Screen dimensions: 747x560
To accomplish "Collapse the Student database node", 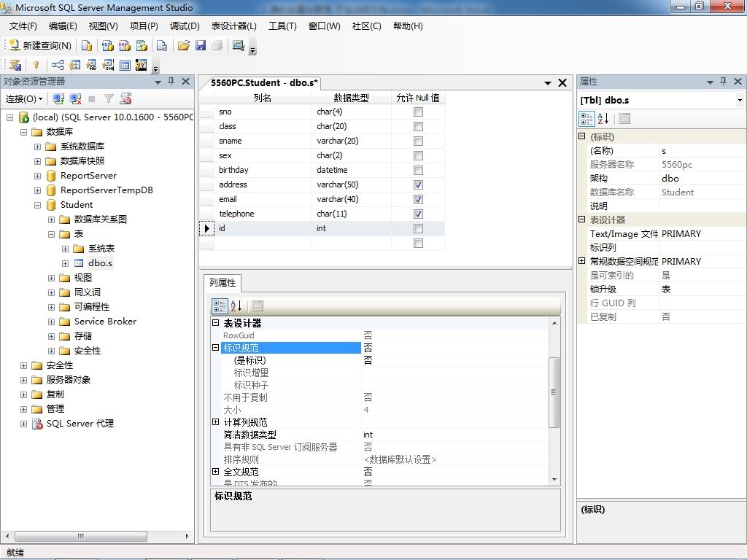I will point(38,205).
